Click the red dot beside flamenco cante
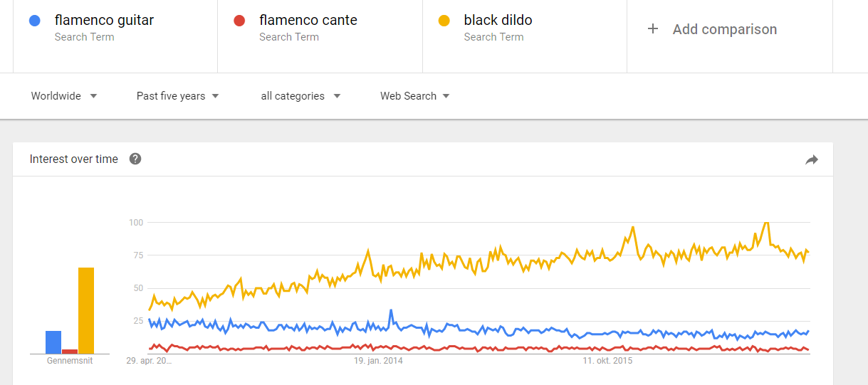The height and width of the screenshot is (385, 868). pyautogui.click(x=239, y=21)
